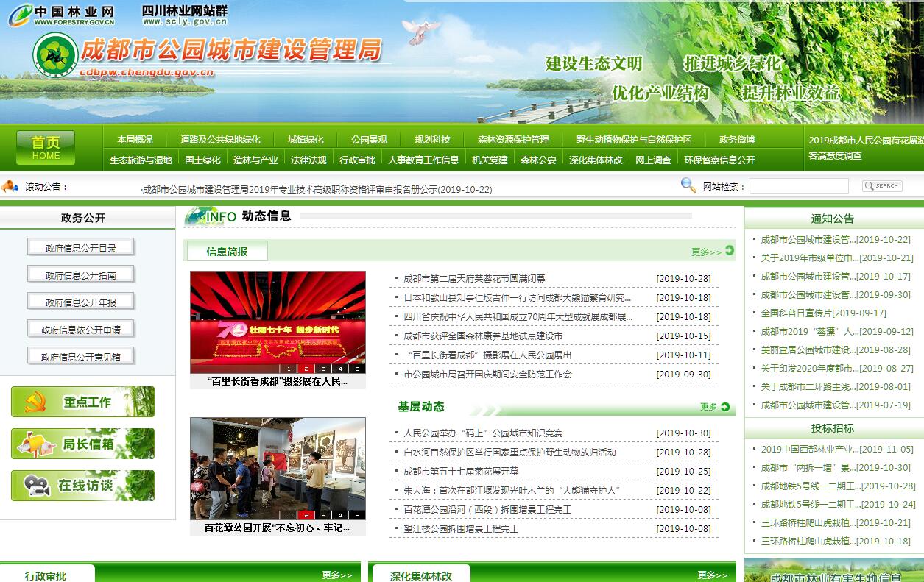This screenshot has height=582, width=924.
Task: Open bidding item 成都市"两拆一增"景 dated 2019-10-30
Action: pos(836,468)
